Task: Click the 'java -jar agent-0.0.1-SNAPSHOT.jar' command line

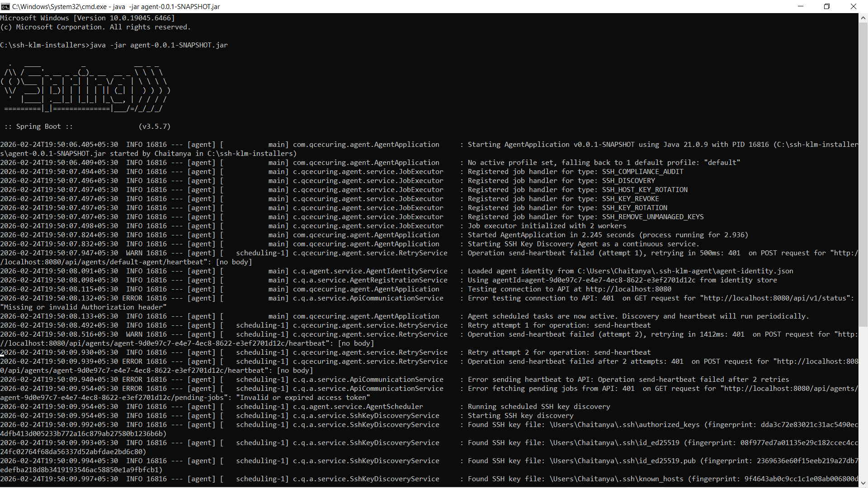Action: pyautogui.click(x=158, y=45)
